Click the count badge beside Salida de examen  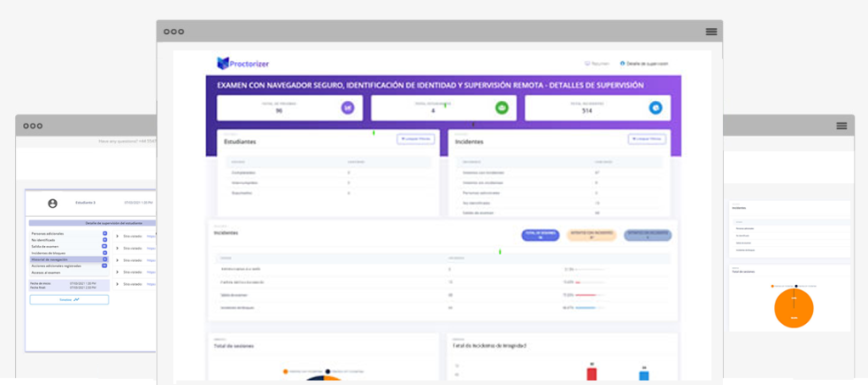click(x=104, y=247)
